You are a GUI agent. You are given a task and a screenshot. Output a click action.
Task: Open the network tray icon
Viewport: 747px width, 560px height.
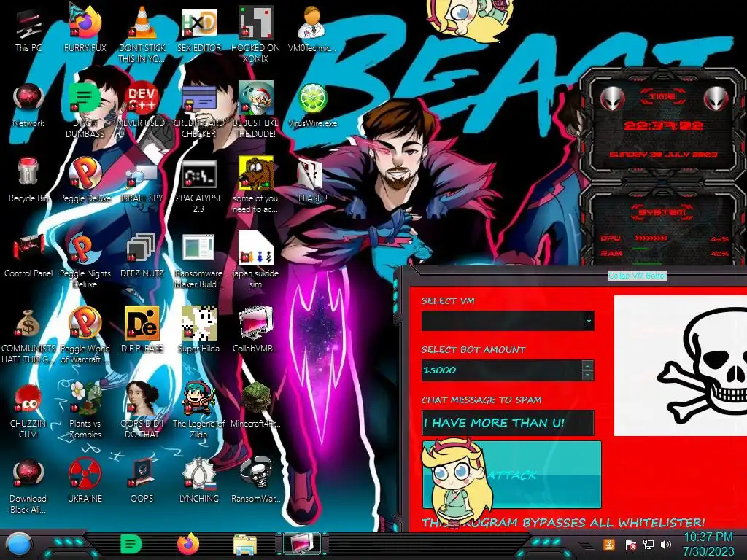(649, 545)
